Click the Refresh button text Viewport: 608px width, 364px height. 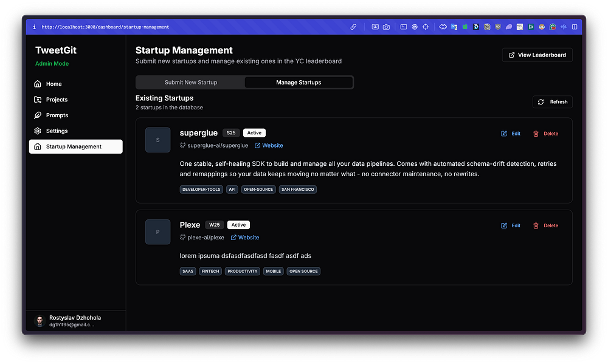[558, 102]
